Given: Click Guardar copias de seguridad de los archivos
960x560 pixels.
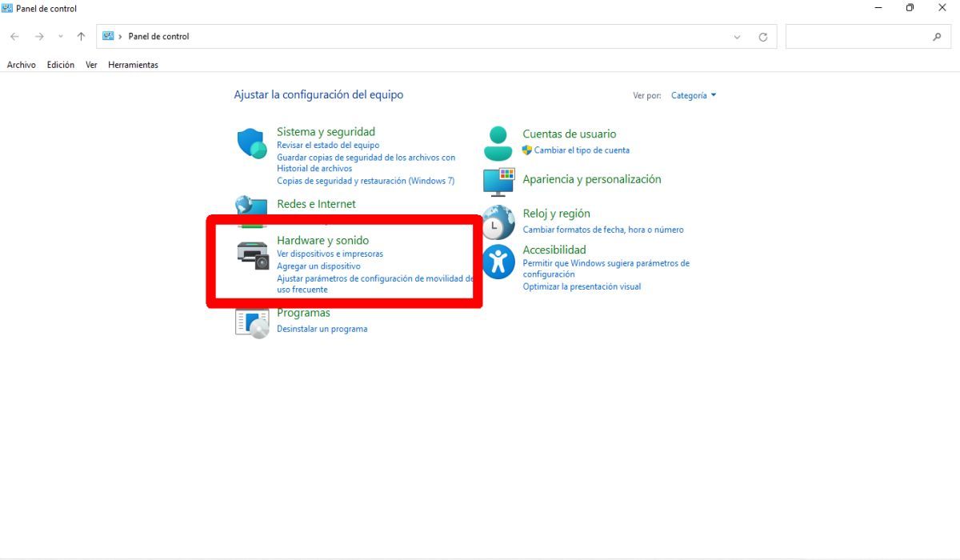Looking at the screenshot, I should coord(366,163).
